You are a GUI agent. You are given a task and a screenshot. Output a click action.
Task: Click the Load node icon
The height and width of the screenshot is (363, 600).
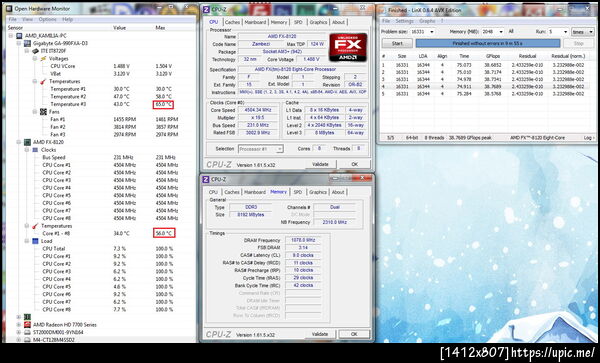click(35, 241)
